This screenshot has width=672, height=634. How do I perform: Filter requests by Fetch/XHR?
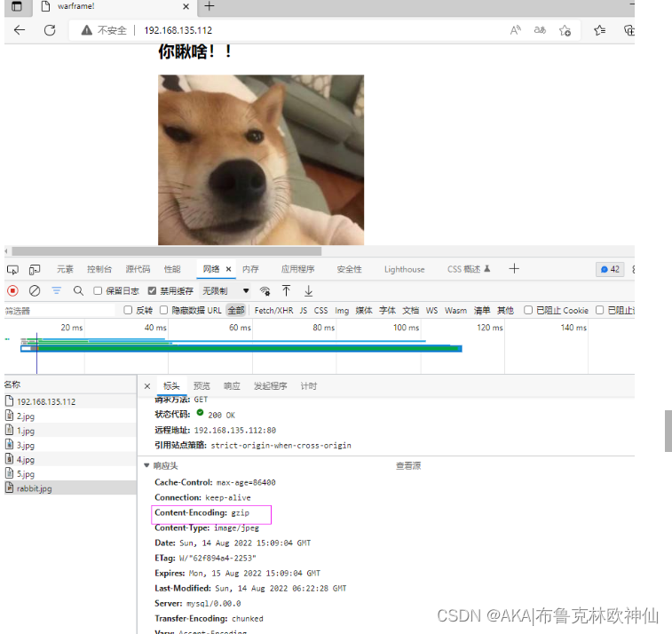pos(273,311)
